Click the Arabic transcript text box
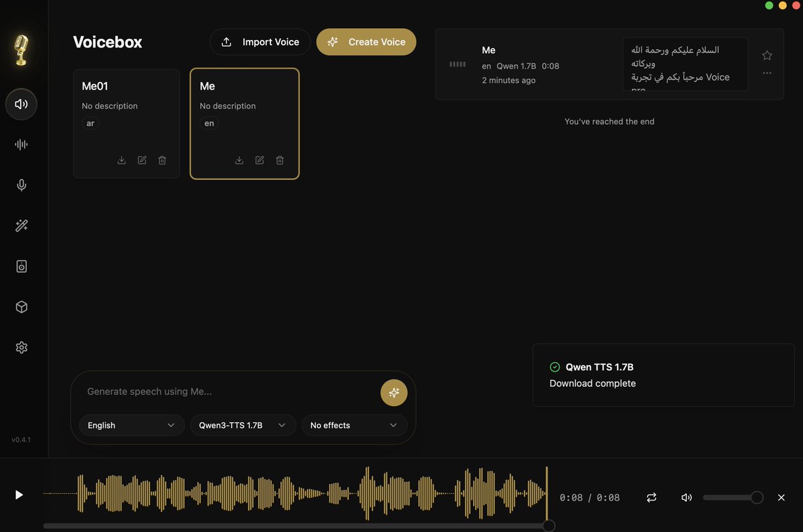Image resolution: width=803 pixels, height=532 pixels. [685, 64]
